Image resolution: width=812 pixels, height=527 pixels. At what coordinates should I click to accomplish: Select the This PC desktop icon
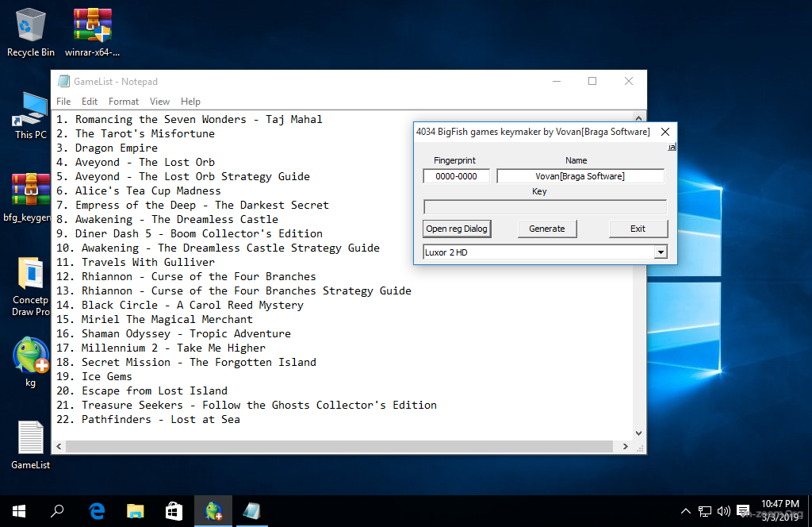tap(31, 115)
